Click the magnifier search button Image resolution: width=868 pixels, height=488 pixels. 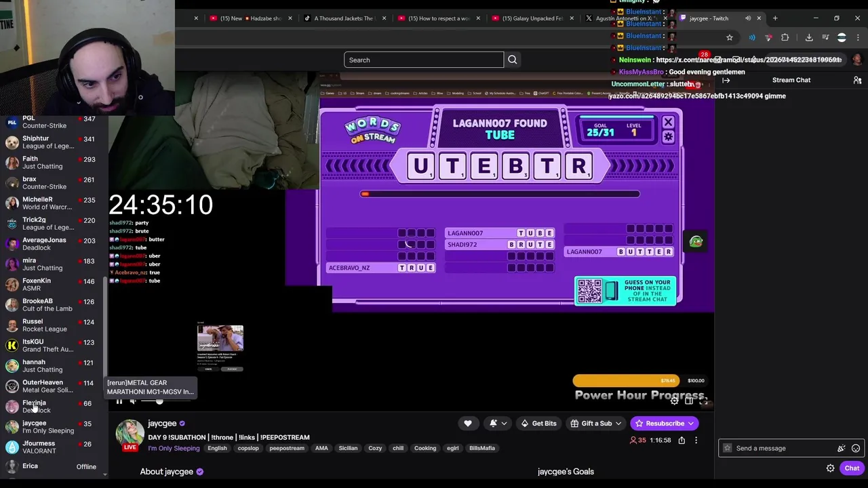click(513, 60)
